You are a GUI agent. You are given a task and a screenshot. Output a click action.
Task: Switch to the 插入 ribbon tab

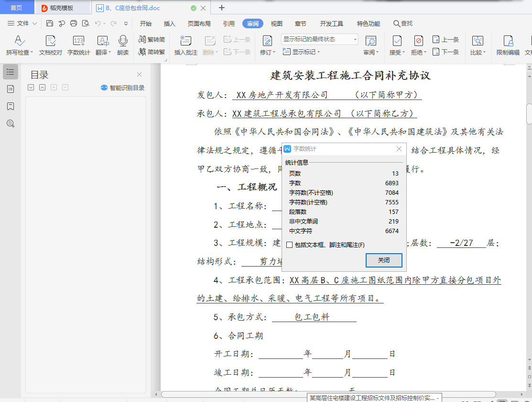tap(169, 23)
